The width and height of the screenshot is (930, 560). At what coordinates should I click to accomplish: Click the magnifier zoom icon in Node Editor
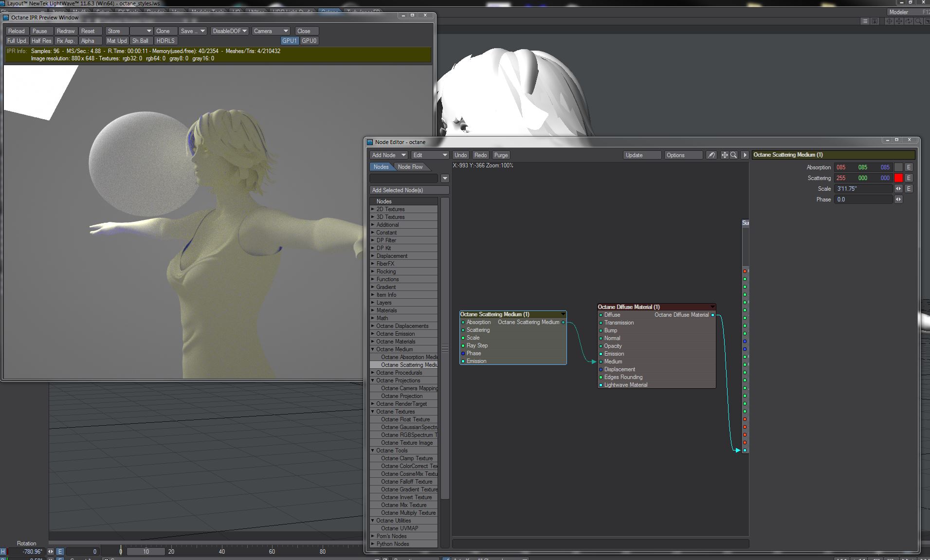(x=733, y=155)
